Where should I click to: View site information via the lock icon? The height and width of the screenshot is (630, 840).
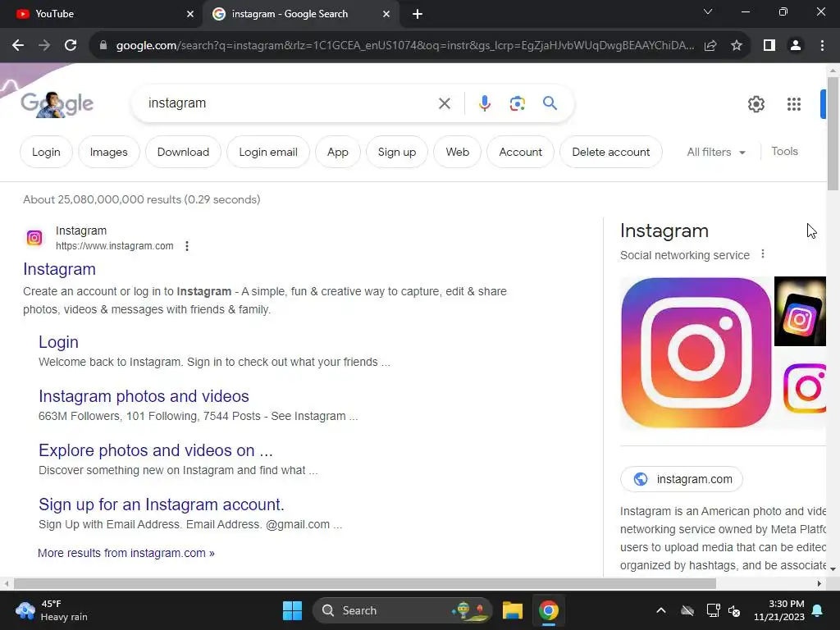103,46
